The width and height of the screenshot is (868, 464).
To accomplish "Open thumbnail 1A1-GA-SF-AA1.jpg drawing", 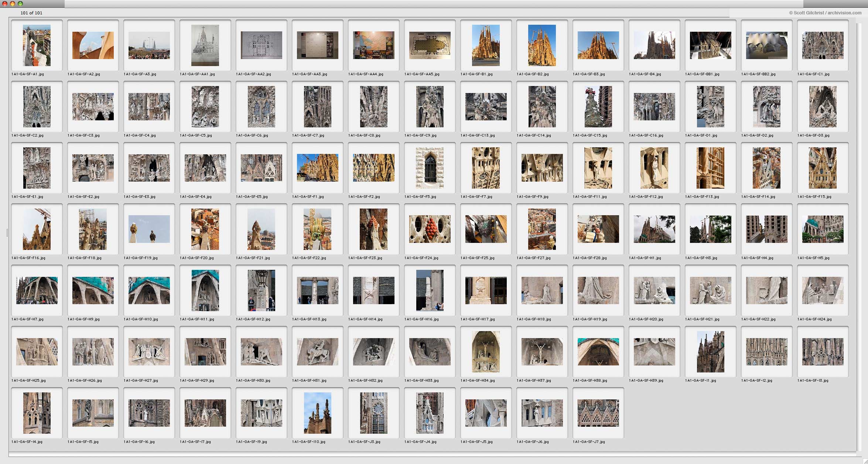I will pyautogui.click(x=205, y=45).
